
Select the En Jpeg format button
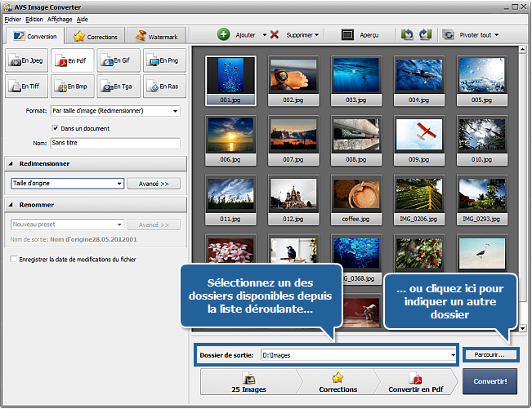[x=27, y=60]
